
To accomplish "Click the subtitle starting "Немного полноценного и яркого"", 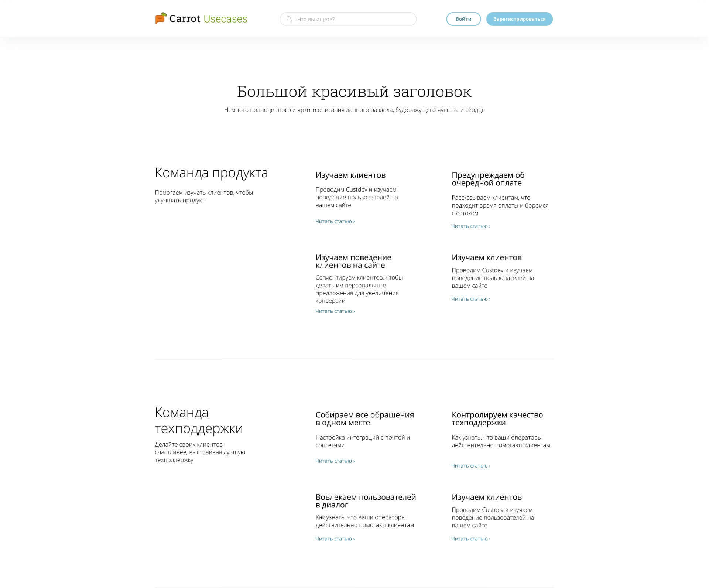I will 354,110.
